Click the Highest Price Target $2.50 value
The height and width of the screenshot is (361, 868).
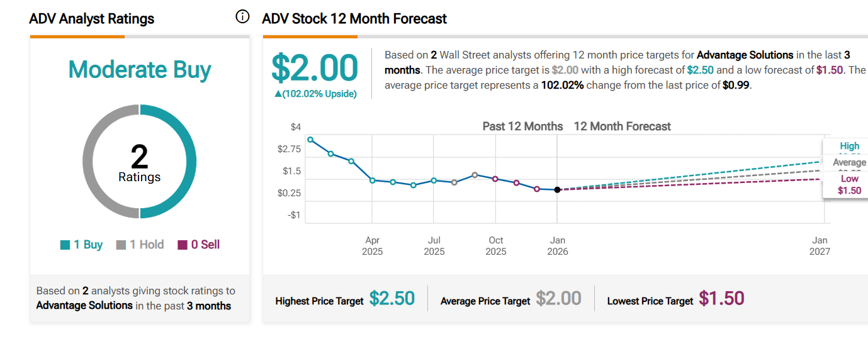point(392,299)
